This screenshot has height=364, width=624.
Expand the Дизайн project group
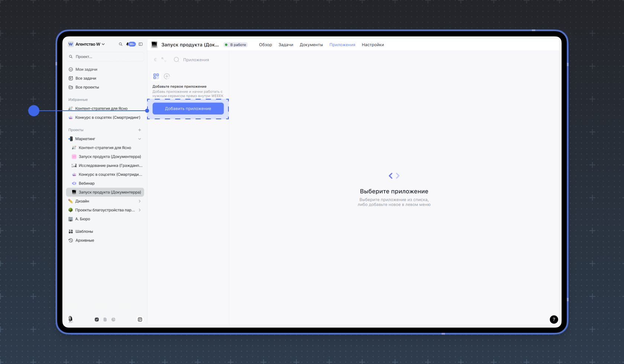point(140,201)
